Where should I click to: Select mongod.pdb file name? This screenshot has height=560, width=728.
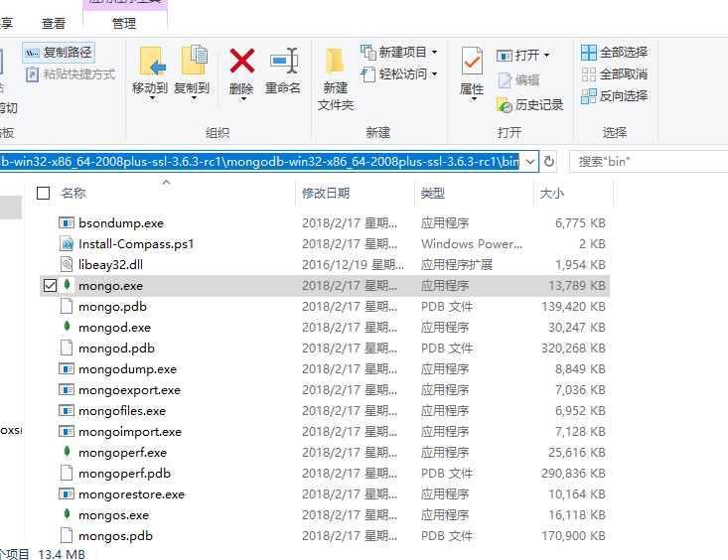[x=116, y=349]
